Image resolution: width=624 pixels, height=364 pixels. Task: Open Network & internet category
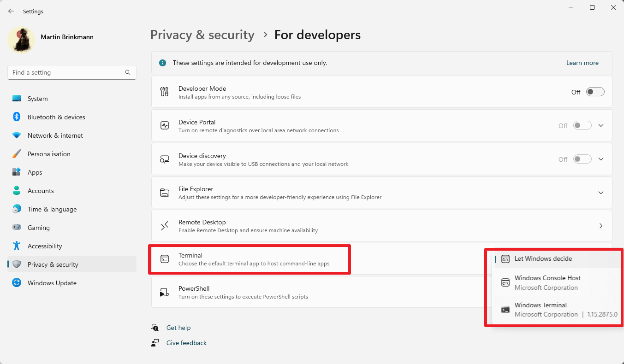[x=72, y=135]
